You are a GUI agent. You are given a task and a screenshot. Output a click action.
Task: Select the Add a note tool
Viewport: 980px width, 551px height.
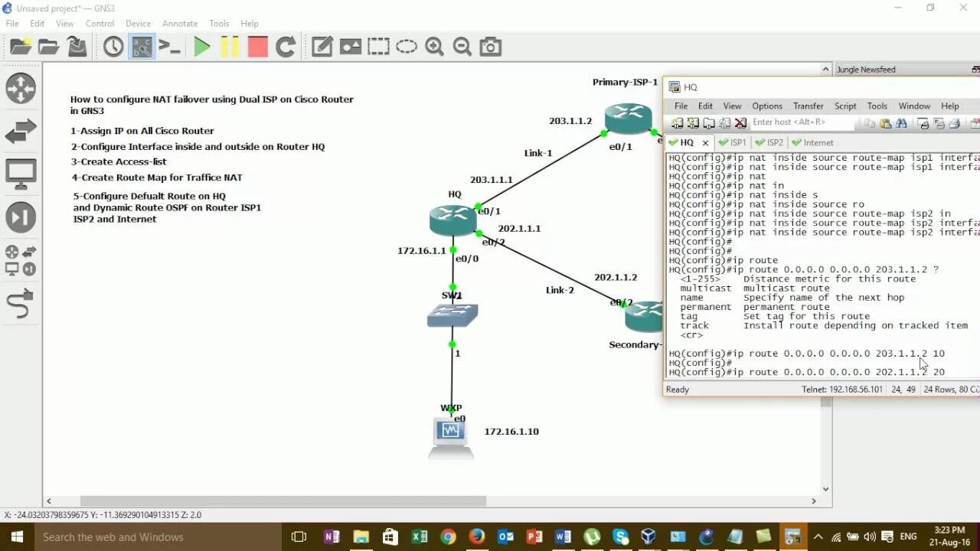(322, 47)
